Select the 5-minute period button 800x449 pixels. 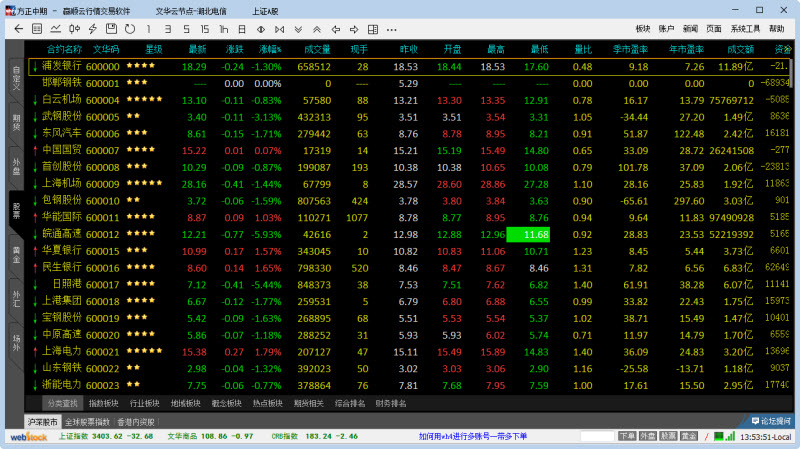point(186,29)
